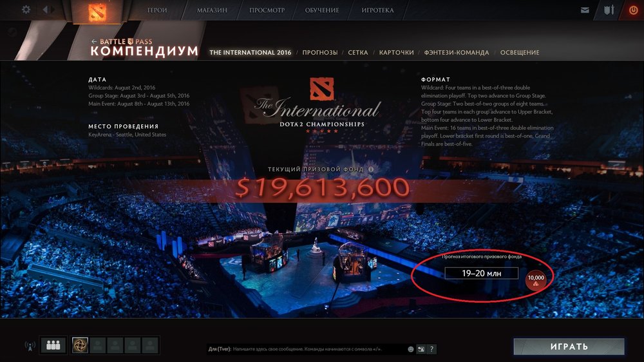Viewport: 644px width, 362px height.
Task: Click the 10,000 points reward badge
Action: tap(536, 281)
